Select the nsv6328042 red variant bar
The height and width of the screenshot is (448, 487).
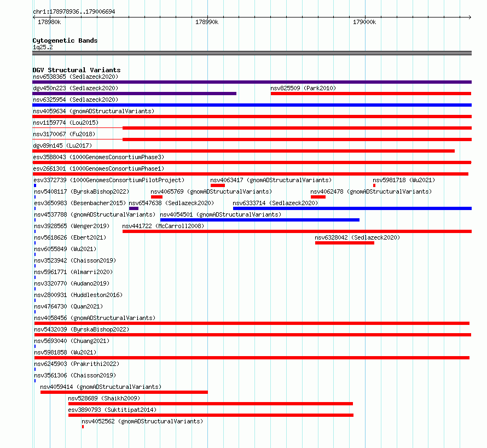(x=344, y=243)
